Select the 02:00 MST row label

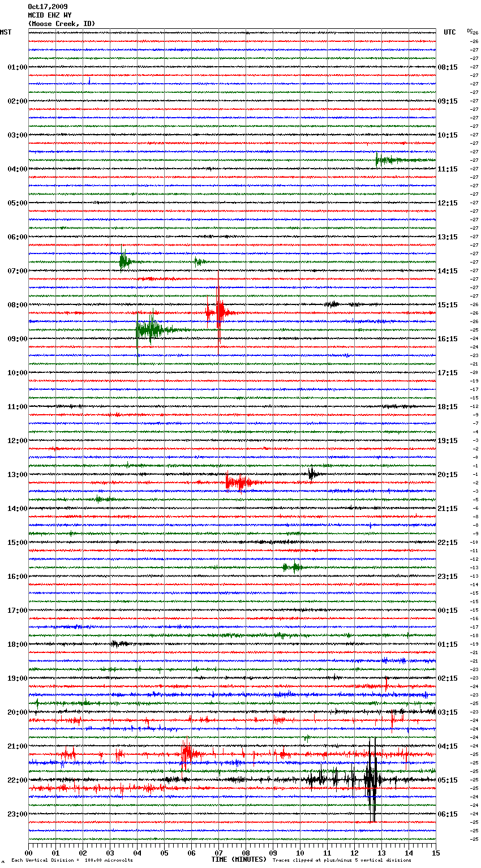tap(18, 101)
